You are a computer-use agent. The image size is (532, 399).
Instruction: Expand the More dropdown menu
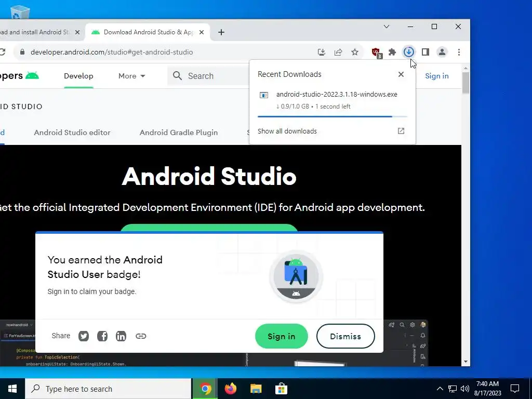[131, 76]
